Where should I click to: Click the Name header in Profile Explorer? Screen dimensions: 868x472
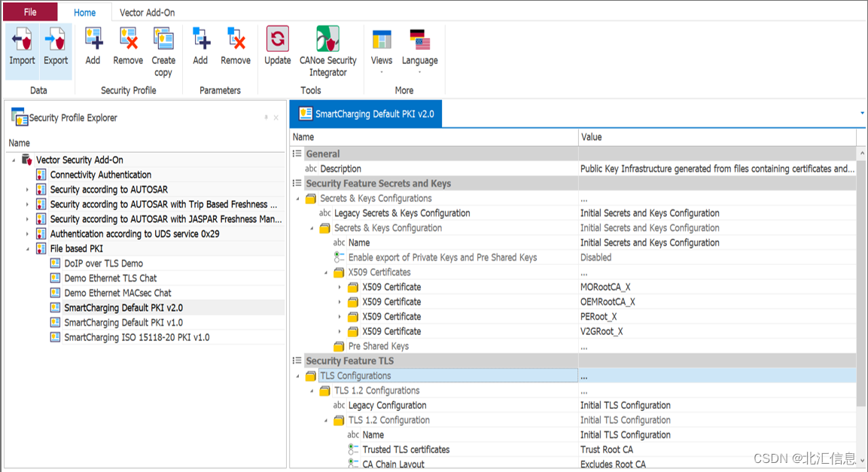coord(20,143)
